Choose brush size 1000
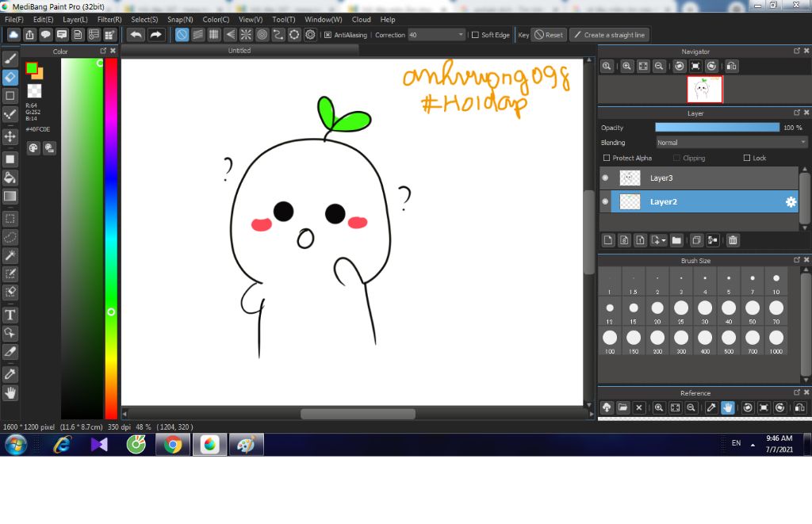Screen dimensions: 812x524 [776, 341]
